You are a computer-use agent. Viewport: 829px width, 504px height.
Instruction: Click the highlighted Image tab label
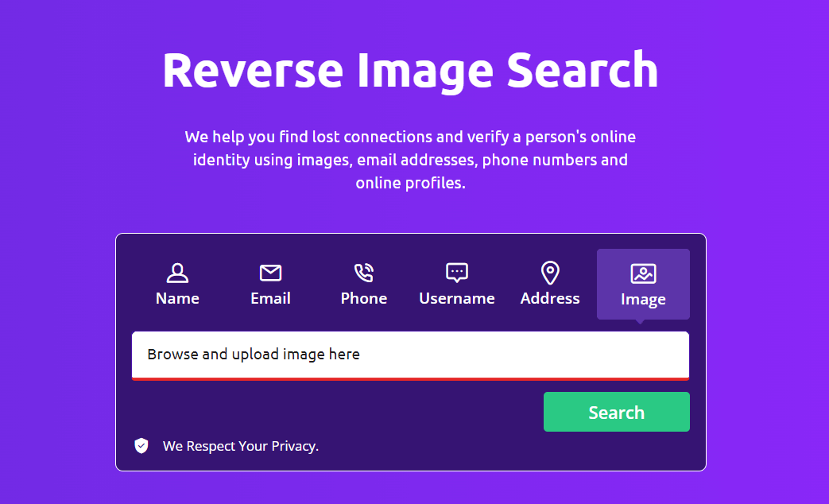(643, 300)
